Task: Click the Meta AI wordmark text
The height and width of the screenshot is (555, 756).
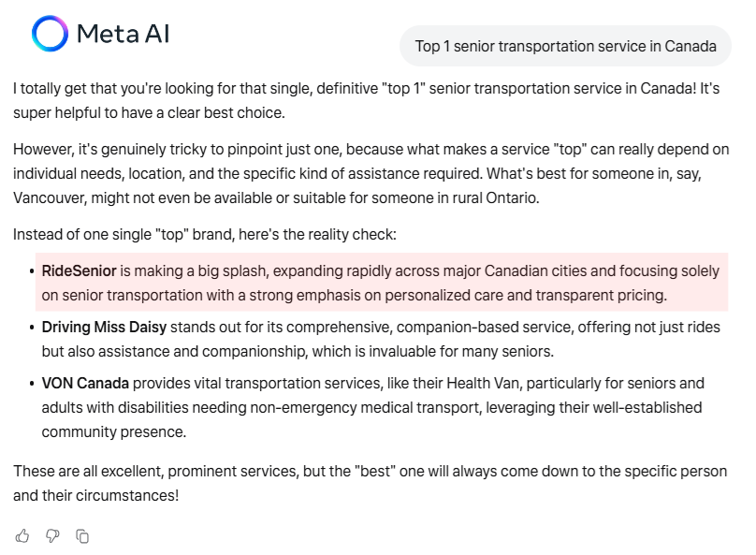Action: pos(123,34)
